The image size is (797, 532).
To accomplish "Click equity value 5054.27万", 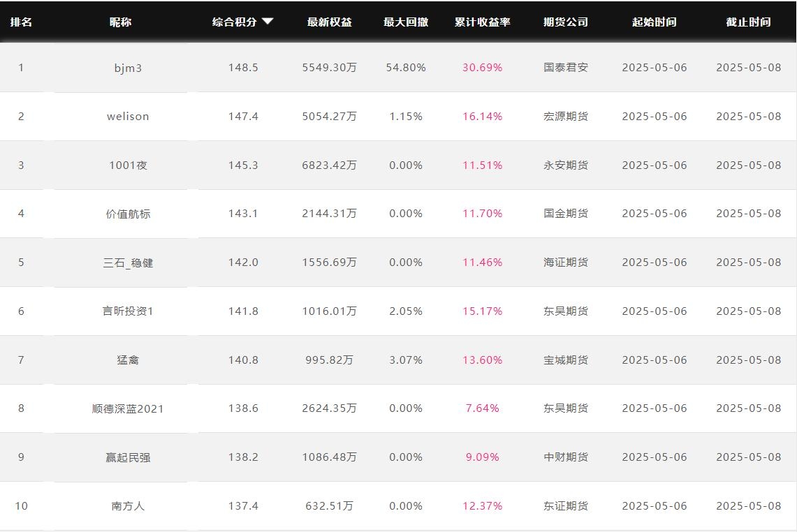I will point(330,117).
